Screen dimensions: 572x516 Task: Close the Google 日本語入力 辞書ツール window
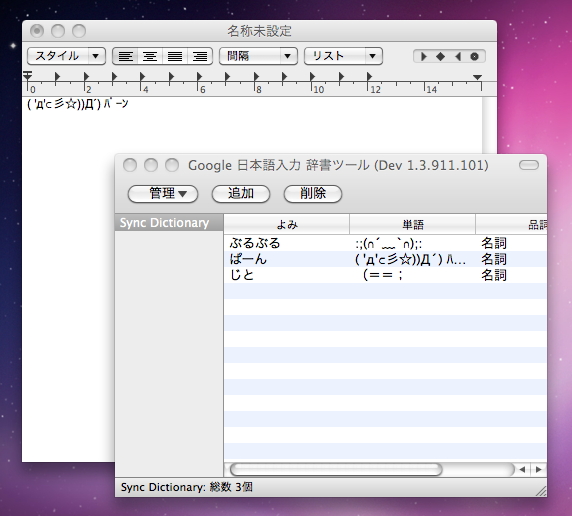click(x=130, y=165)
